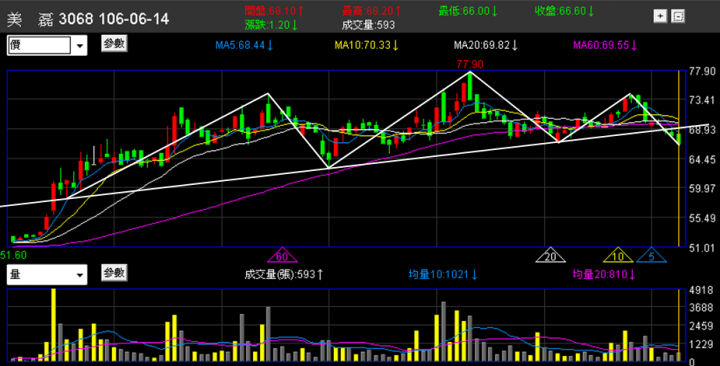Click the 參數 button beside 價 dropdown
The height and width of the screenshot is (366, 720).
click(x=114, y=44)
